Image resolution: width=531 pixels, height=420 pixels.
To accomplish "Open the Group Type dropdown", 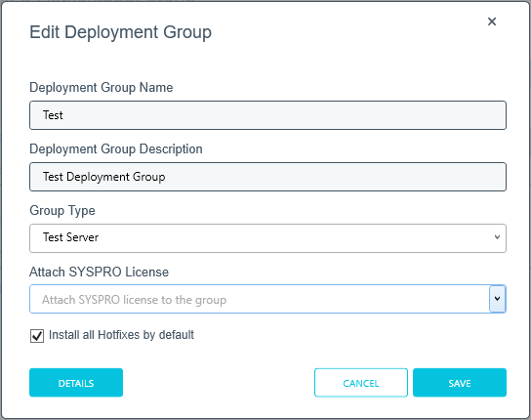I will click(x=267, y=238).
